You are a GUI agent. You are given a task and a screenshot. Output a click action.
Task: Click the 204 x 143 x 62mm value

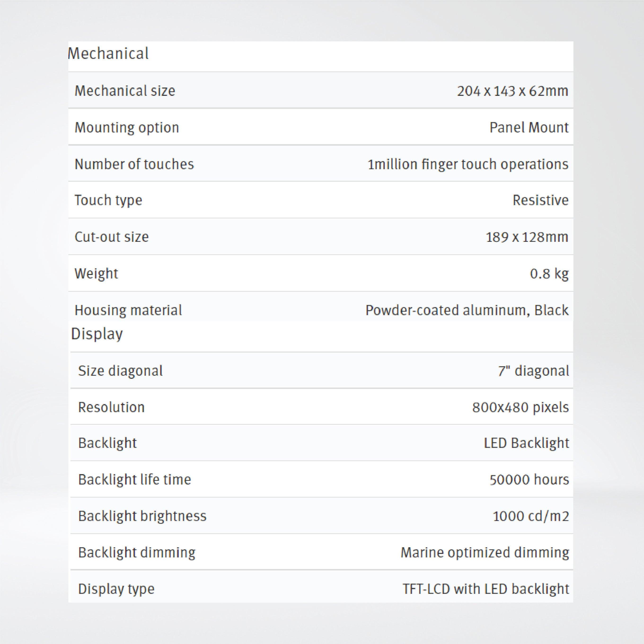[x=512, y=91]
